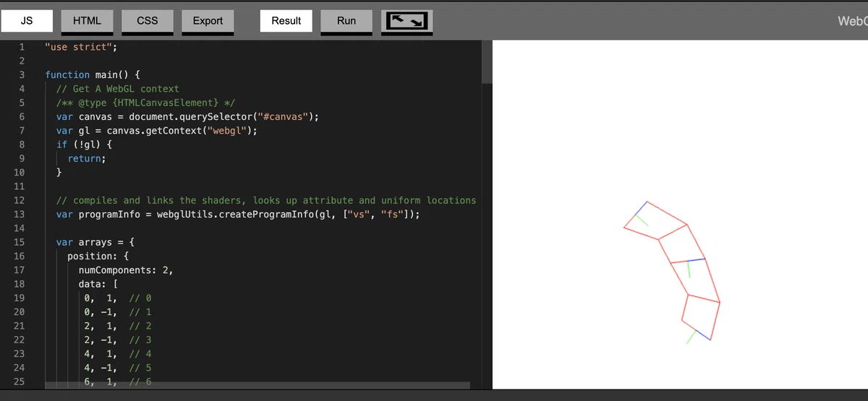Click the 'numComponents: 2,' line
This screenshot has width=868, height=401.
pos(126,270)
